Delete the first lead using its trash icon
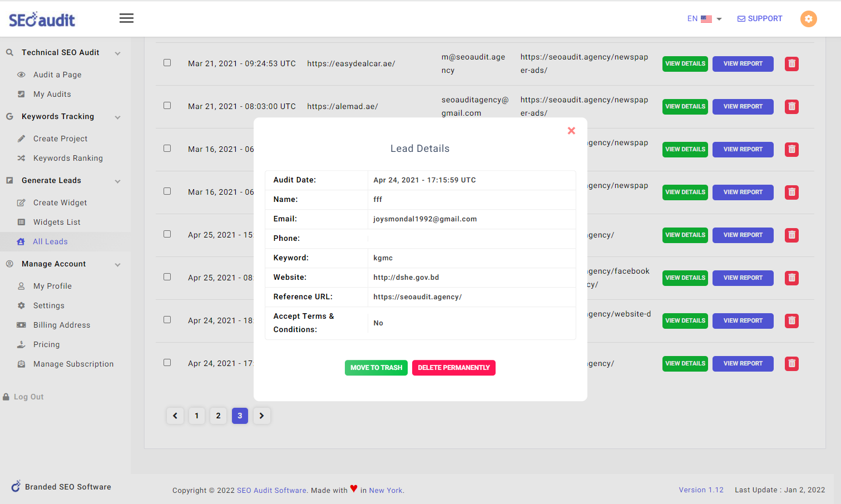Viewport: 841px width, 504px height. [791, 63]
